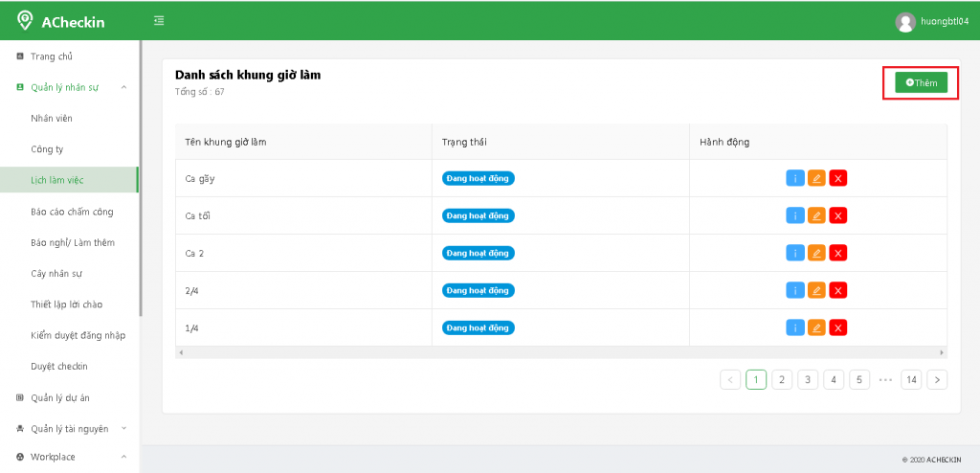The image size is (980, 473).
Task: Click the table's horizontal scrollbar
Action: click(x=561, y=352)
